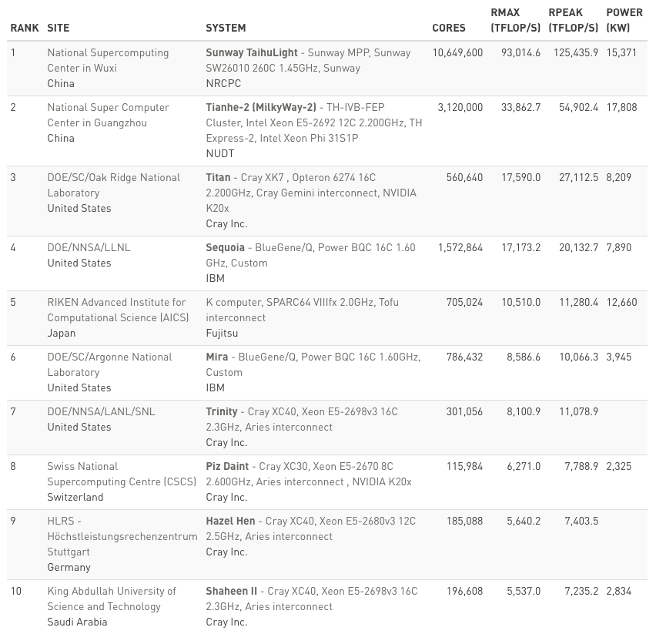Open the Mira BlueGene/Q system link

click(217, 357)
